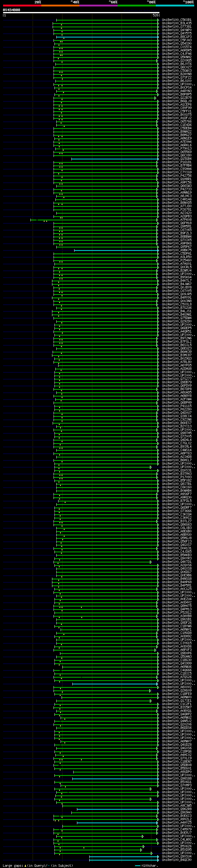Open hit UniRef100_P42756

177,176
